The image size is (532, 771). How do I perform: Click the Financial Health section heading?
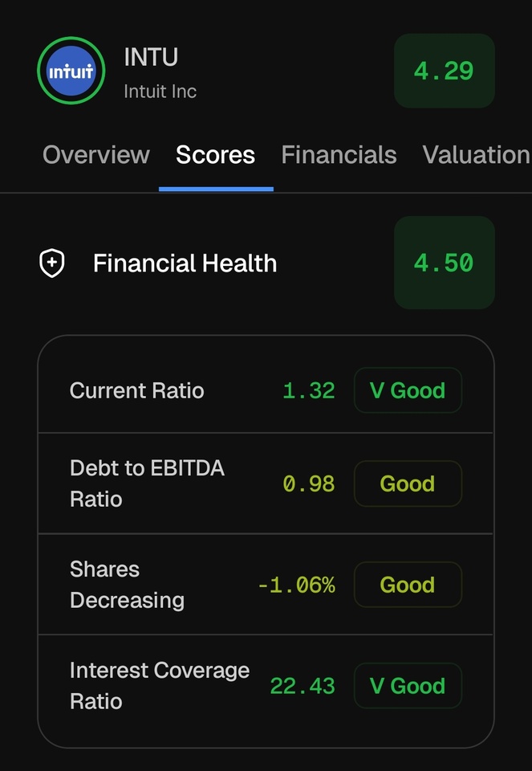[185, 263]
